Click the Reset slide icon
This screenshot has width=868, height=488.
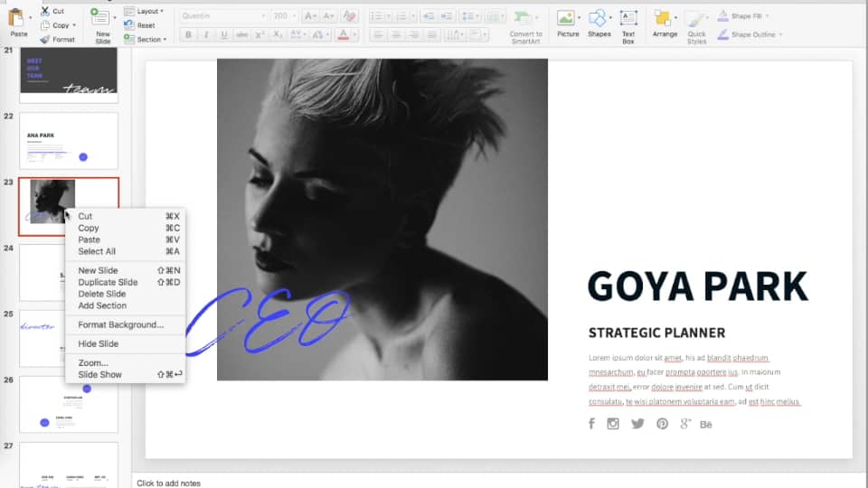[x=129, y=25]
